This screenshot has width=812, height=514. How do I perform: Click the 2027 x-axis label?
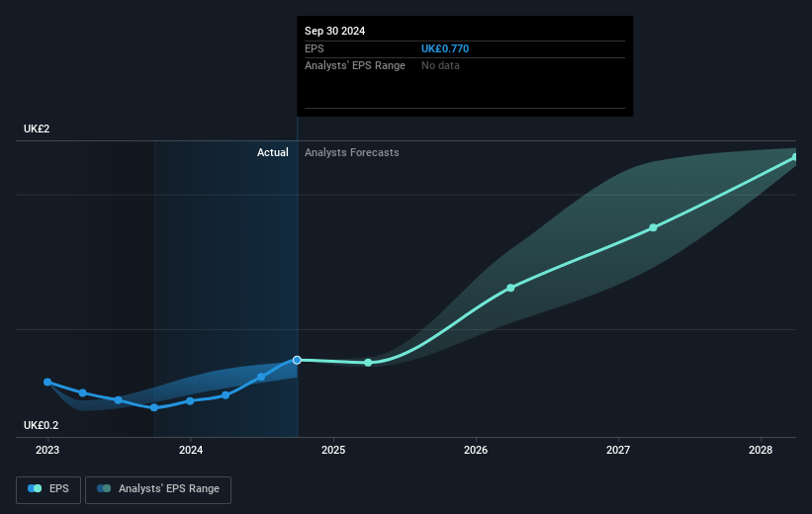[618, 450]
